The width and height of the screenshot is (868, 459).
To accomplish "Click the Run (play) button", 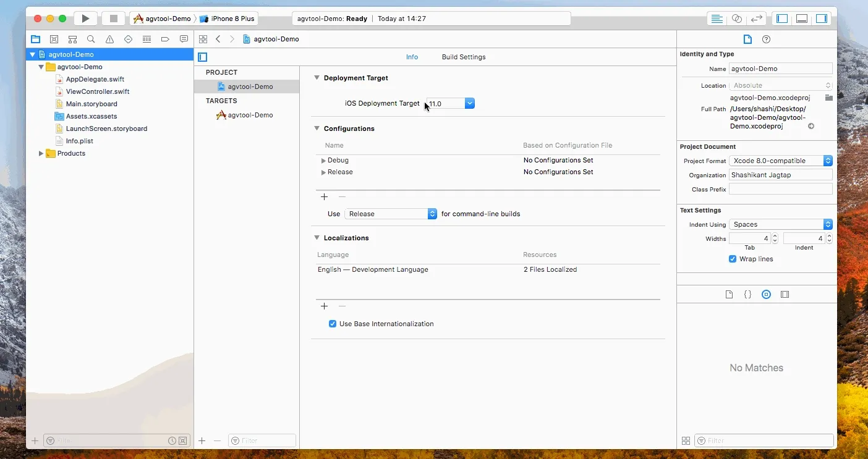I will point(86,19).
